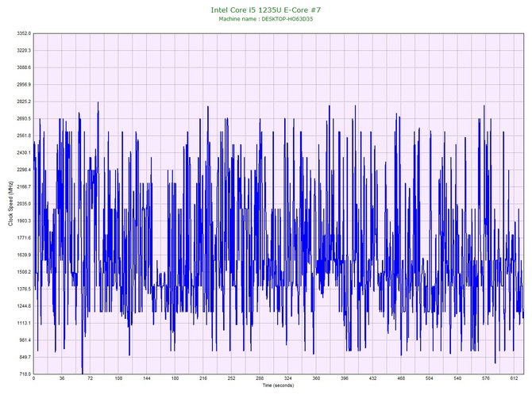Screen dimensions: 532x399
Task: Click the 36 seconds x-axis tick label
Action: pos(62,378)
